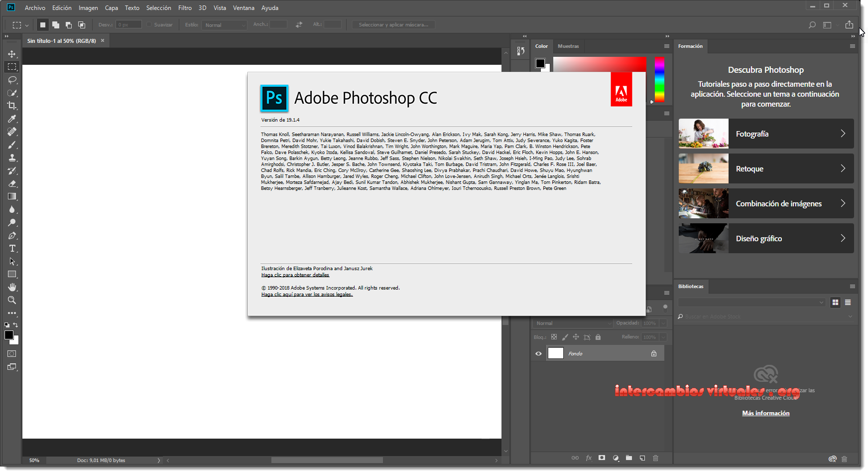Open the layer fx styles menu
Image resolution: width=868 pixels, height=474 pixels.
589,458
